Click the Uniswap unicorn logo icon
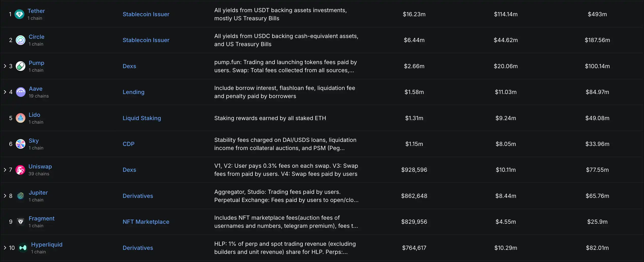Screen dimensions: 644x262 [x=20, y=170]
